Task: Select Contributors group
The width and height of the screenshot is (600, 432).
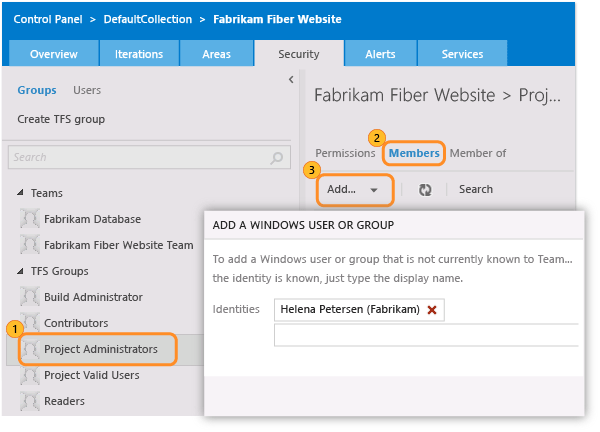Action: click(76, 323)
